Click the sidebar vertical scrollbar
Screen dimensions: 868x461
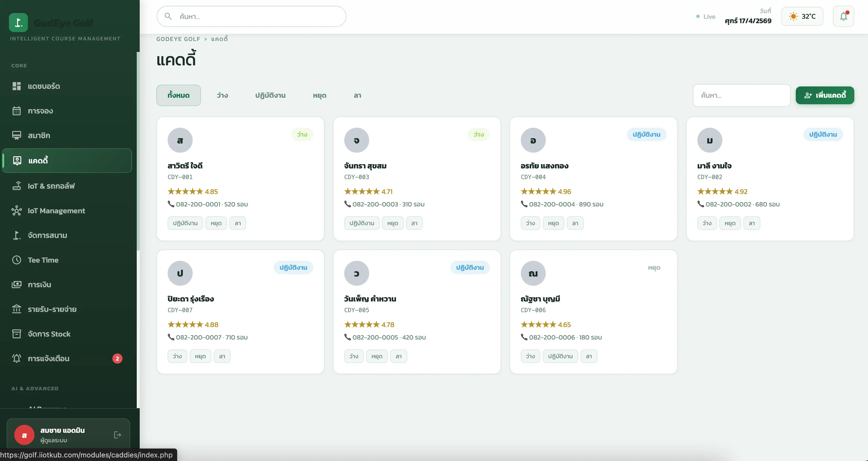[x=138, y=151]
